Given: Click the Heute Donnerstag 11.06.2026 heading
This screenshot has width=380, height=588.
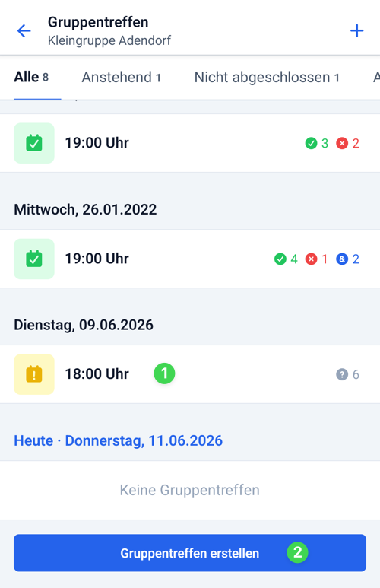Looking at the screenshot, I should 118,440.
